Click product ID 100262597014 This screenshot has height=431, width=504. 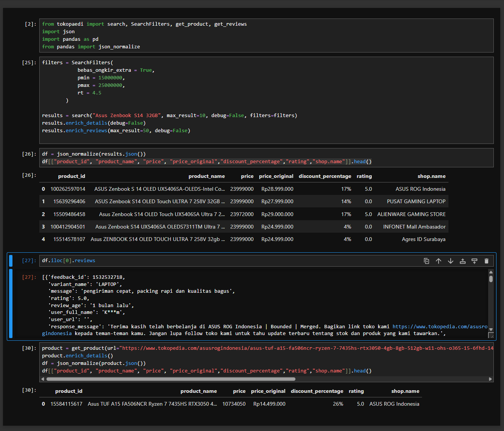[68, 189]
